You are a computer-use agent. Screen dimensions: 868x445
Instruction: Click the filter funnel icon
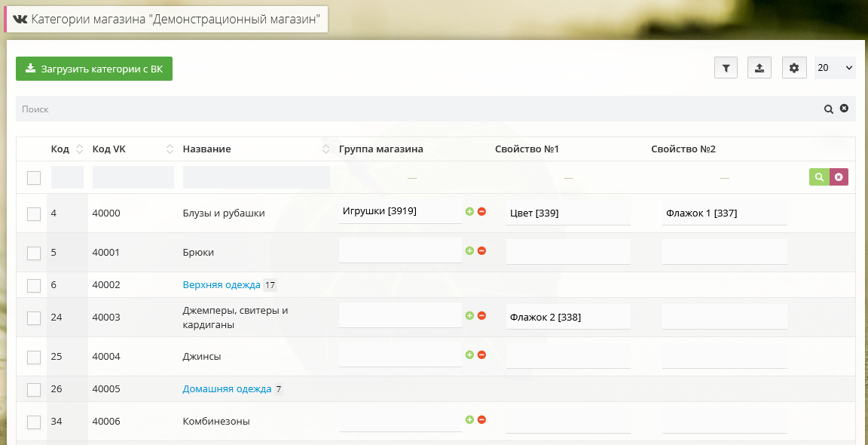pyautogui.click(x=726, y=68)
